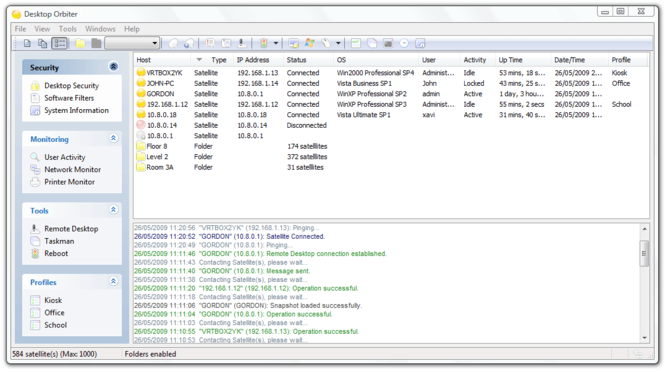Click the Network Monitor icon in sidebar
The height and width of the screenshot is (372, 665).
[x=35, y=169]
